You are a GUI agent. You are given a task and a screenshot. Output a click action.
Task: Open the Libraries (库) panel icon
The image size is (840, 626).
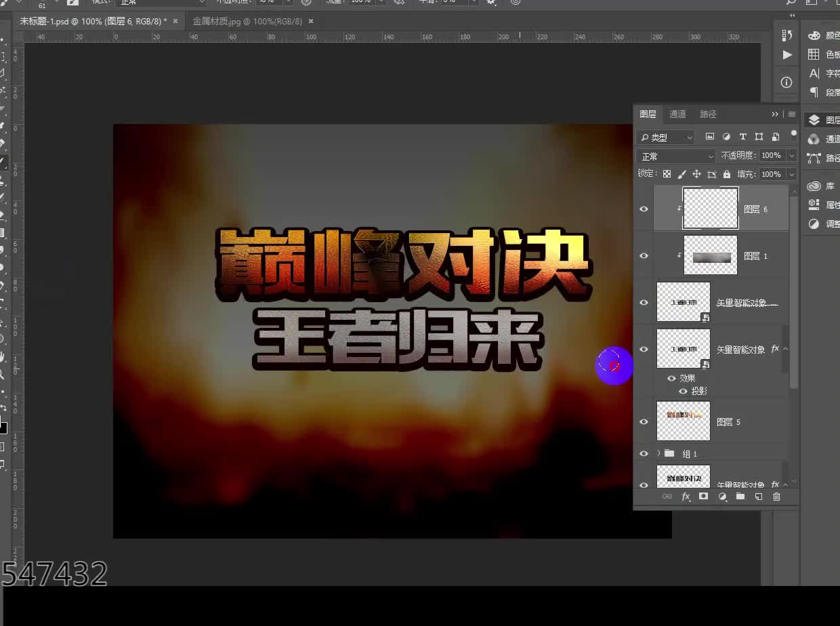pos(813,185)
